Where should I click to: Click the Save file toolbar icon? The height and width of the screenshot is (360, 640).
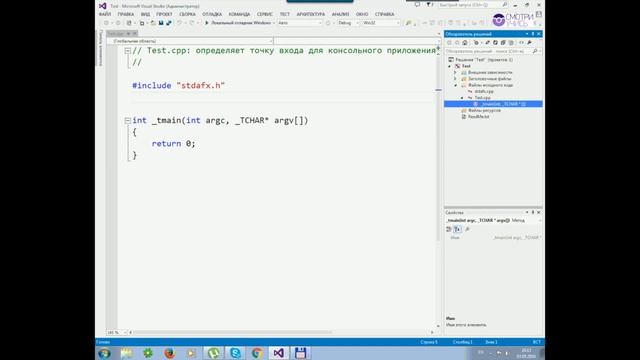tap(161, 23)
